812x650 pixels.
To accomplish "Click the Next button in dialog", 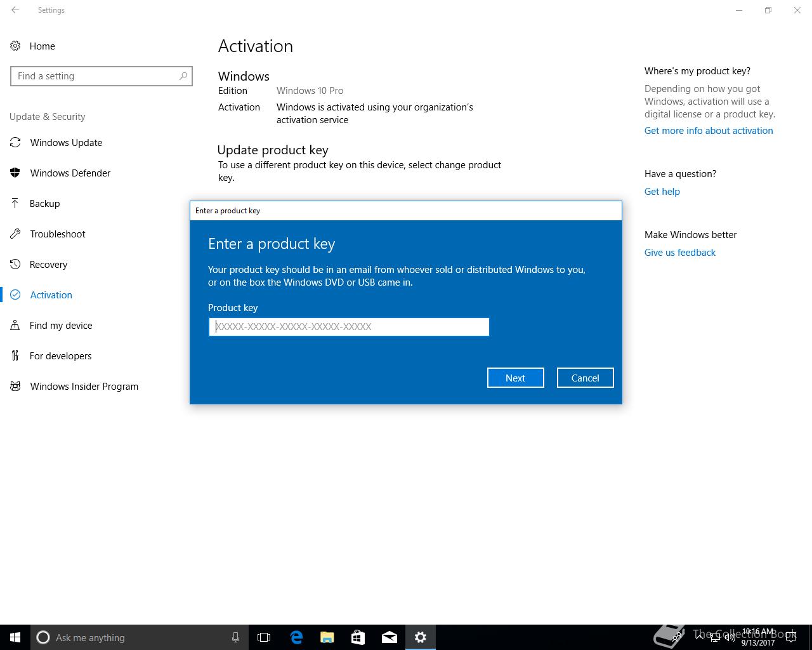I will [516, 378].
